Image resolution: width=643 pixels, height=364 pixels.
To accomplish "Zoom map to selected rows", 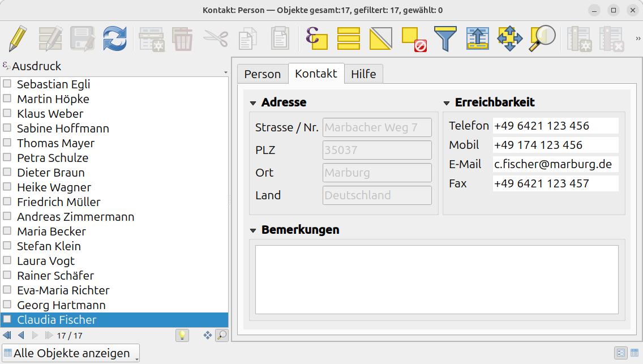I will tap(542, 39).
